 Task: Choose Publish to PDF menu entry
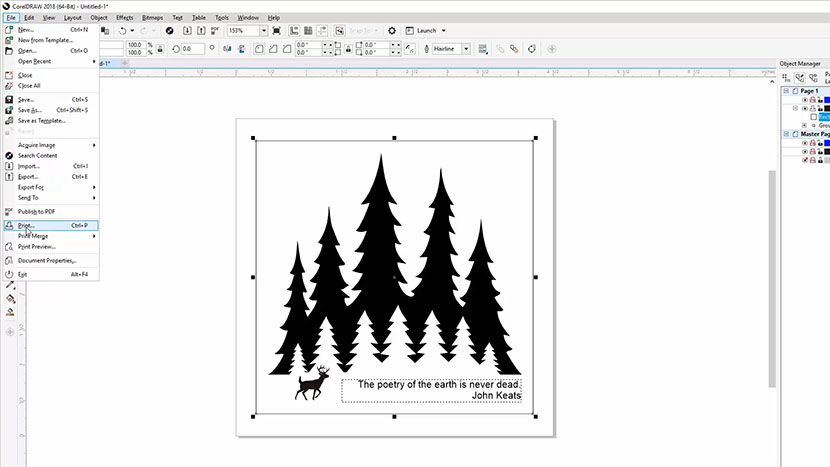(x=36, y=211)
